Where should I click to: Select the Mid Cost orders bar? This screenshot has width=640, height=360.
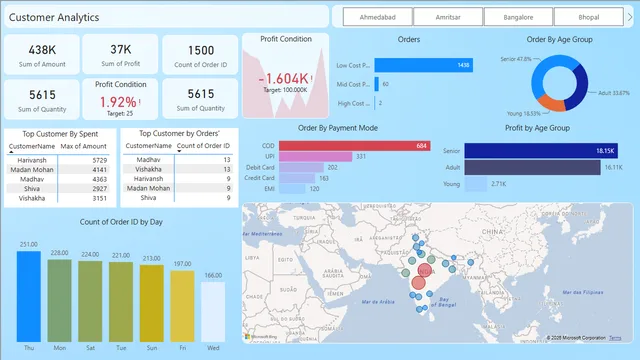point(376,84)
